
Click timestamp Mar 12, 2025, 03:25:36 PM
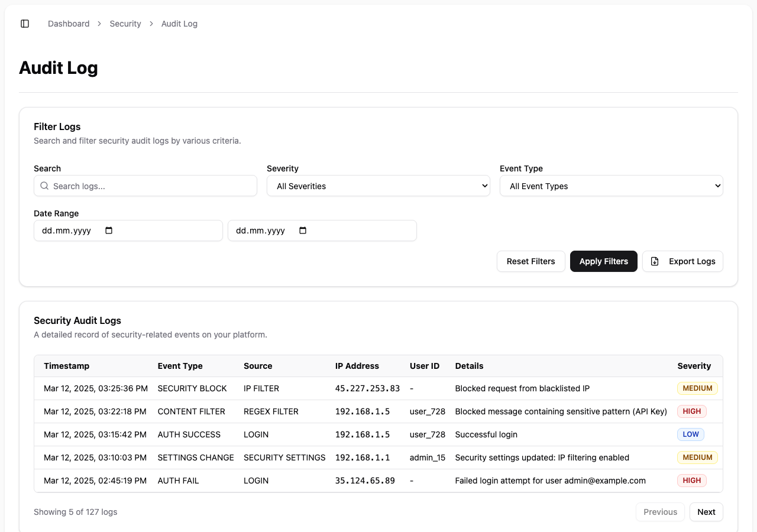coord(96,388)
